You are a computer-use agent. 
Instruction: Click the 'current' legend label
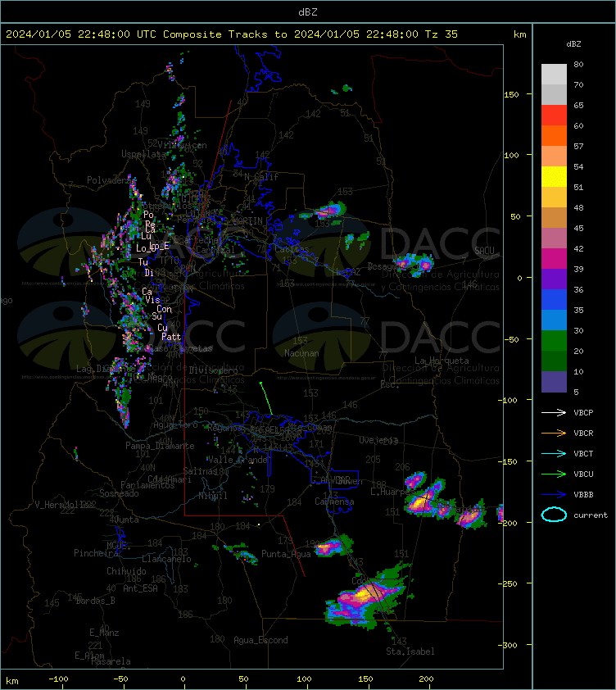[x=591, y=515]
